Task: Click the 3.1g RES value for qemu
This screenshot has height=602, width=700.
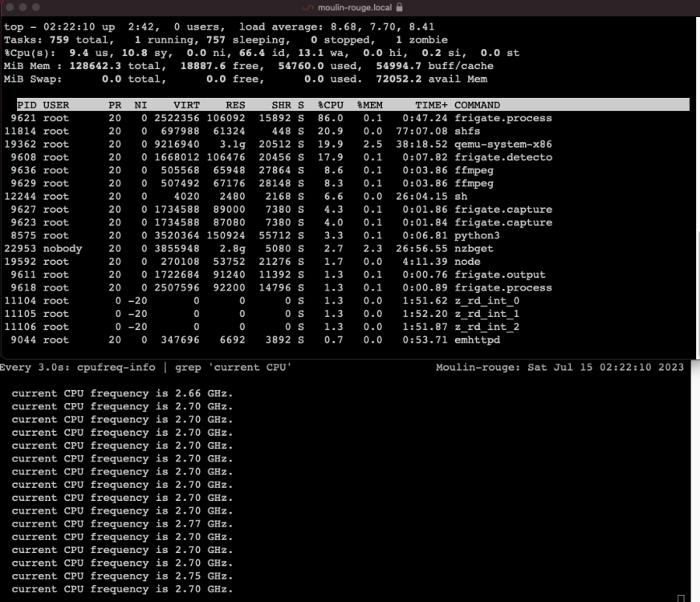Action: click(x=232, y=144)
